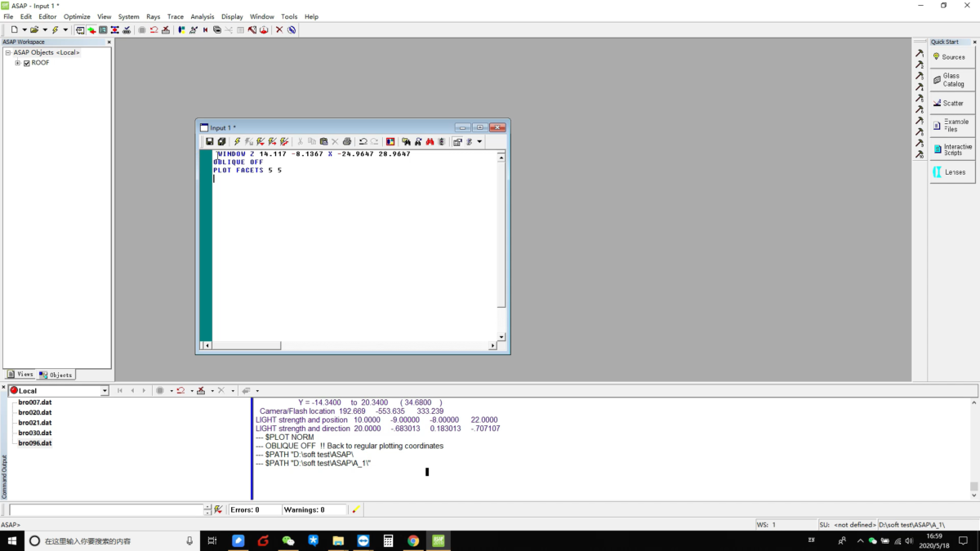Open the dropdown arrow next to New file icon
This screenshot has width=980, height=551.
pos(24,30)
